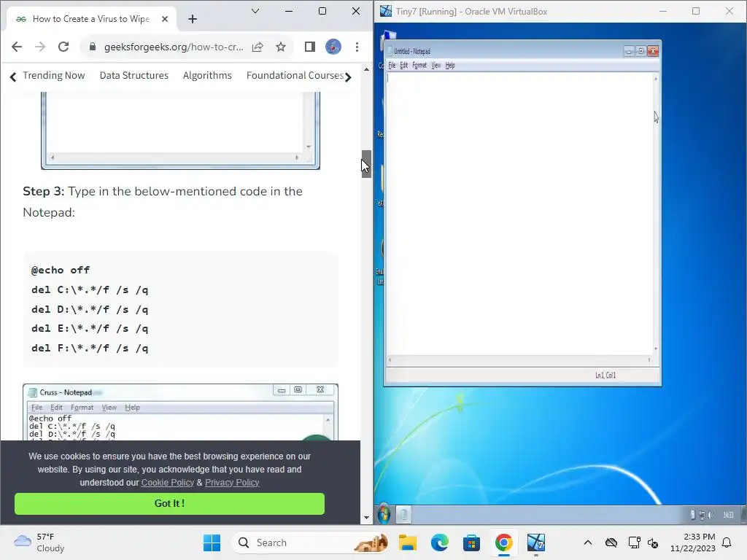747x560 pixels.
Task: Click the VM taskbar clock
Action: tap(728, 515)
